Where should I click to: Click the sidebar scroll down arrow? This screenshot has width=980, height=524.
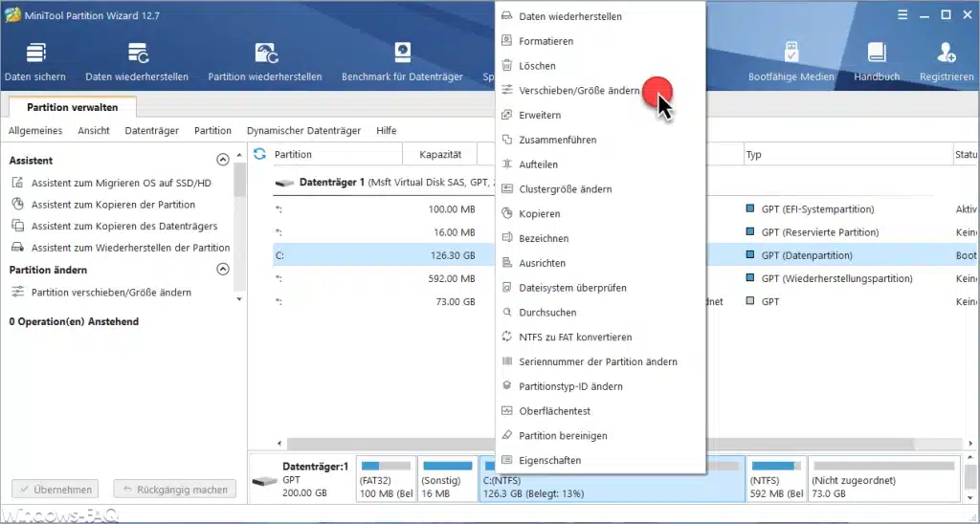pos(239,299)
